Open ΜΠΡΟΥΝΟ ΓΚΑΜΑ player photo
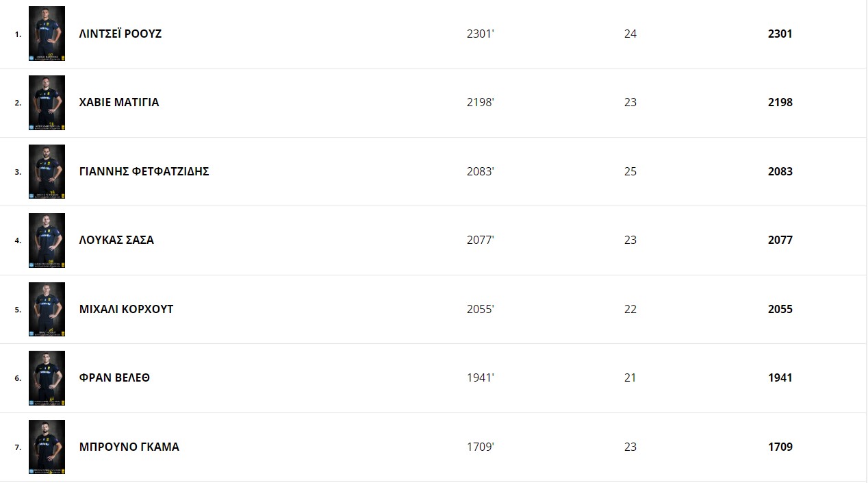This screenshot has height=483, width=868. (47, 447)
